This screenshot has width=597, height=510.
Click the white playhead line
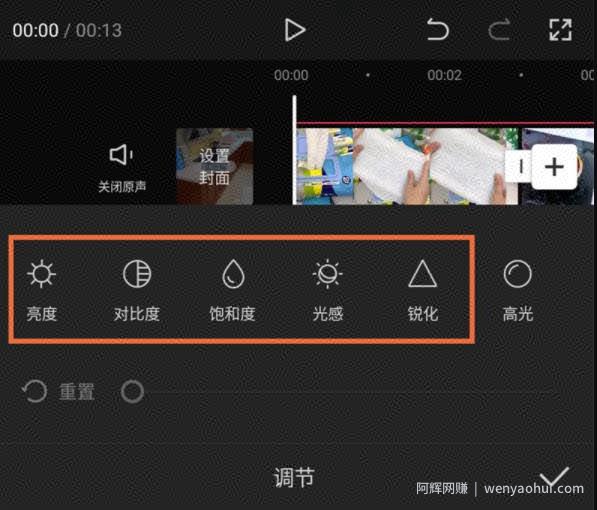(294, 150)
